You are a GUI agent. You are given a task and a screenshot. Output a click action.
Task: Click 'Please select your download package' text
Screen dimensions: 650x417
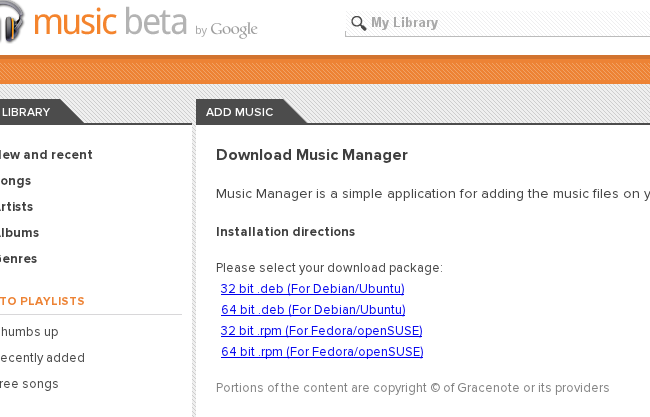point(329,268)
